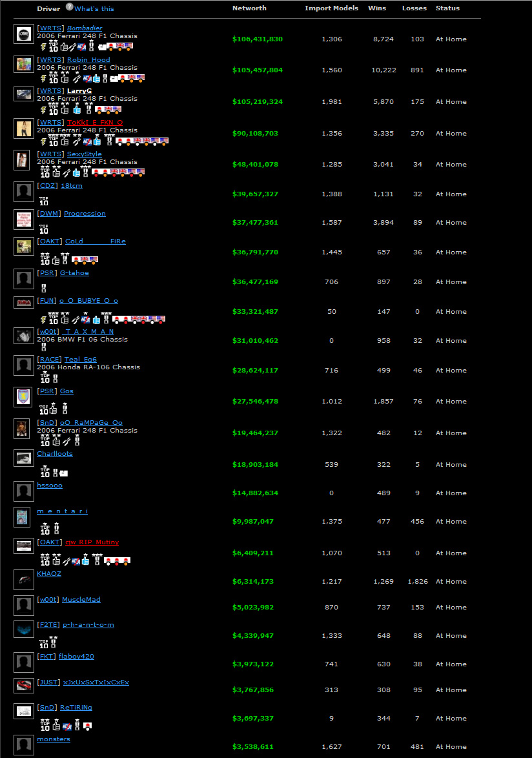Open xJxUxSxTxIxCxEx's driver profile
This screenshot has width=532, height=758.
click(96, 682)
